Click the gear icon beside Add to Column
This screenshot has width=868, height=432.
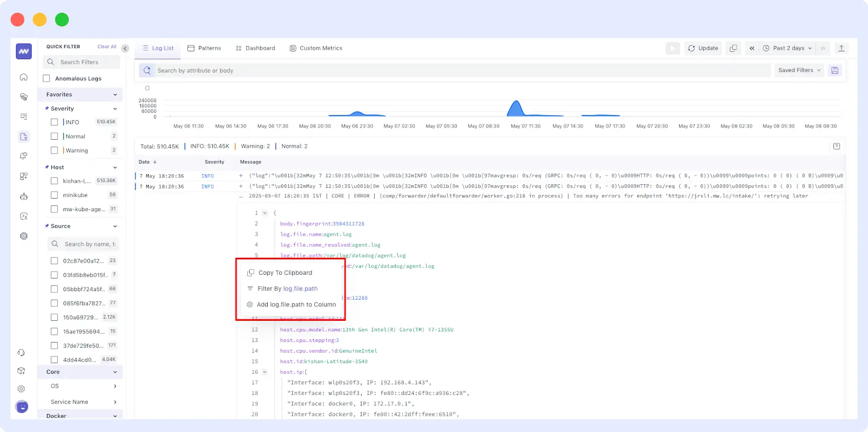pyautogui.click(x=250, y=304)
